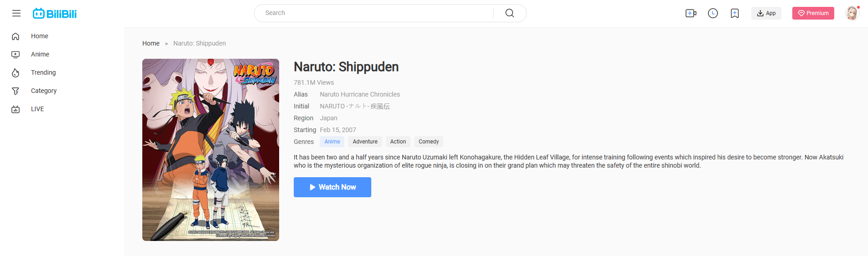Viewport: 868px width, 256px height.
Task: Focus the Search input field
Action: coord(374,13)
